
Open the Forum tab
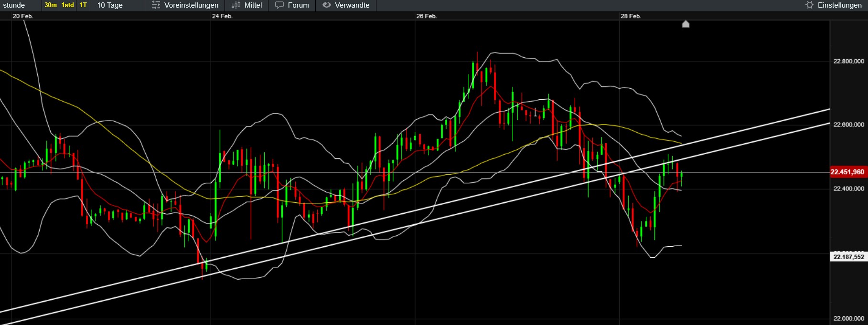pyautogui.click(x=292, y=5)
